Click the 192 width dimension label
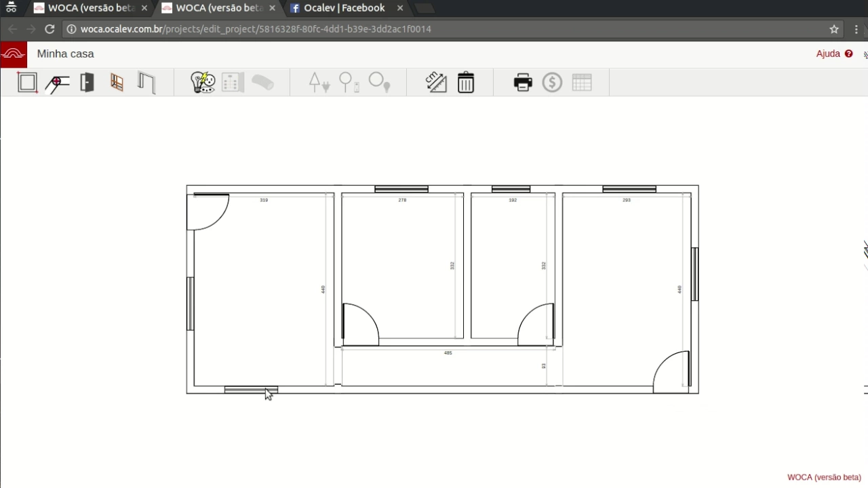The height and width of the screenshot is (488, 868). (513, 201)
